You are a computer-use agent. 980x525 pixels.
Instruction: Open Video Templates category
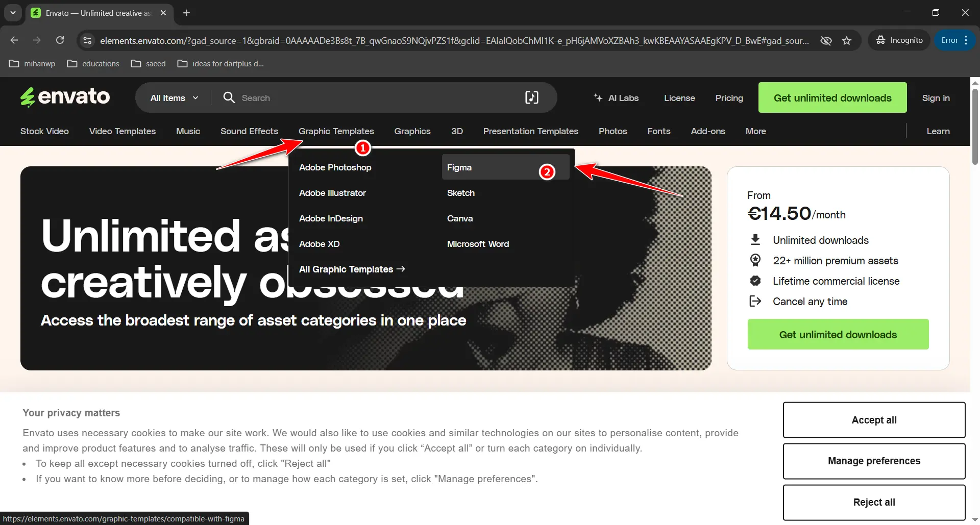pos(122,131)
